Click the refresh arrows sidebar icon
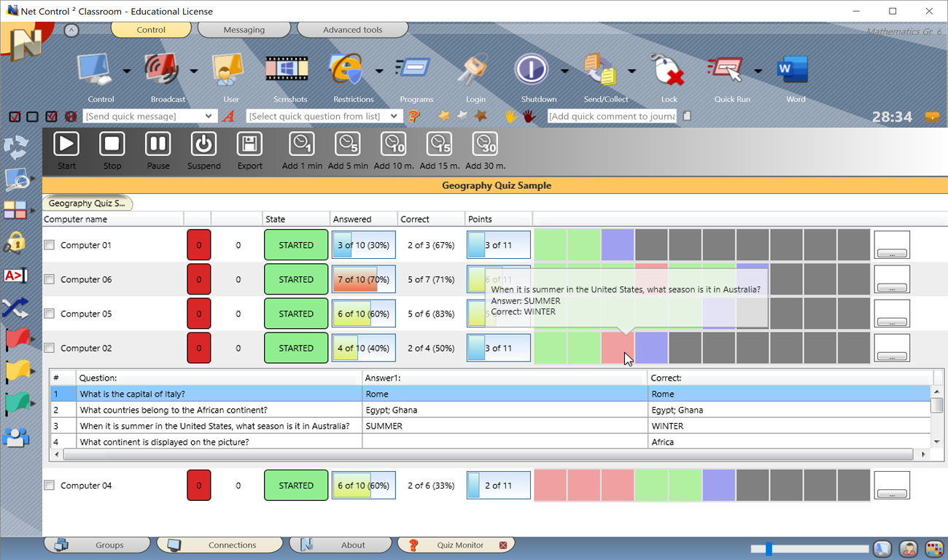Viewport: 948px width, 560px height. [x=15, y=148]
